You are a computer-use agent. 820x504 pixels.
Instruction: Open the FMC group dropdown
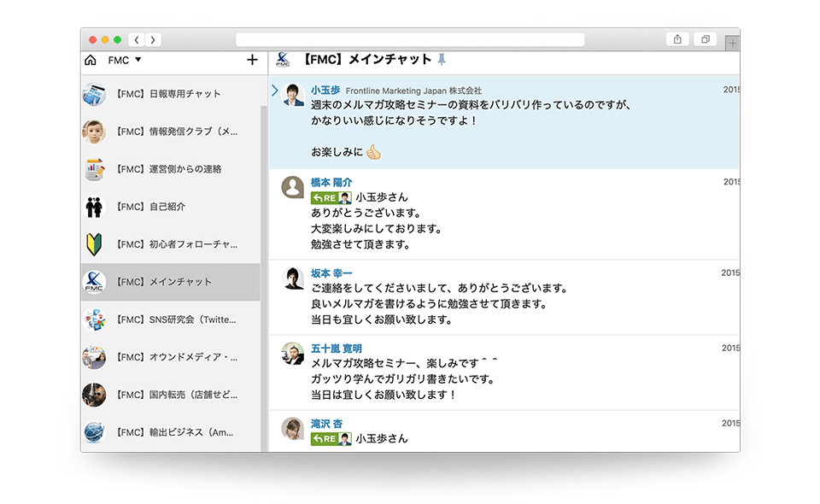pyautogui.click(x=125, y=61)
